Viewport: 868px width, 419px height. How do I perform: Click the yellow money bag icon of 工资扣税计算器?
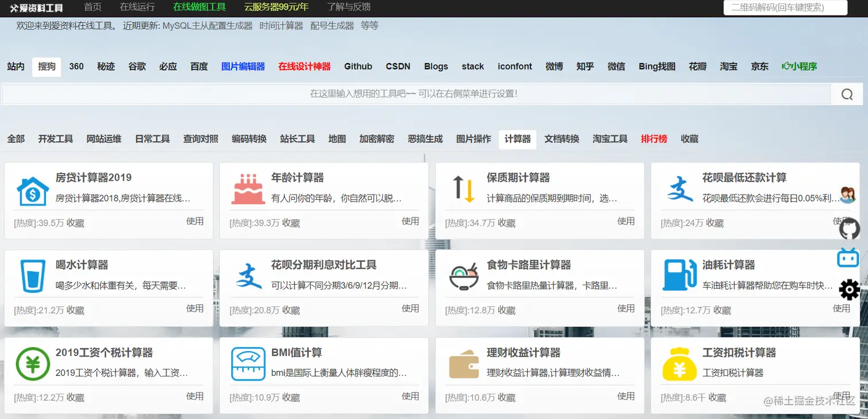[x=679, y=364]
